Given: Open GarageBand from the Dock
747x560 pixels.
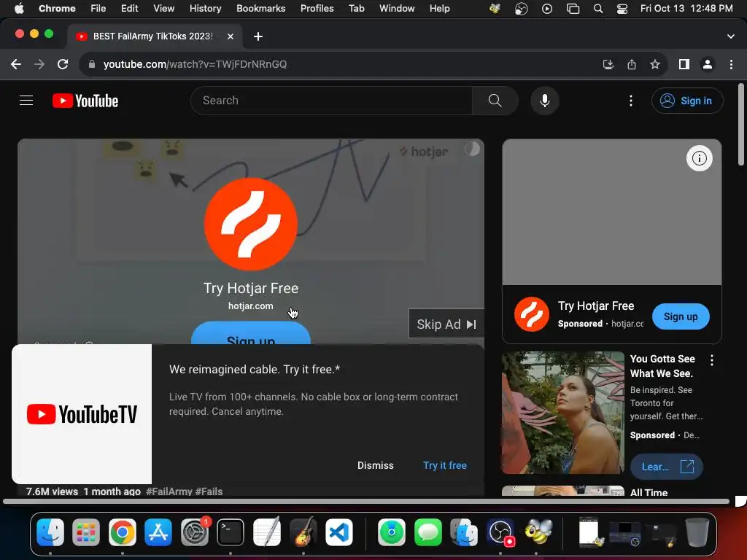Looking at the screenshot, I should [303, 532].
